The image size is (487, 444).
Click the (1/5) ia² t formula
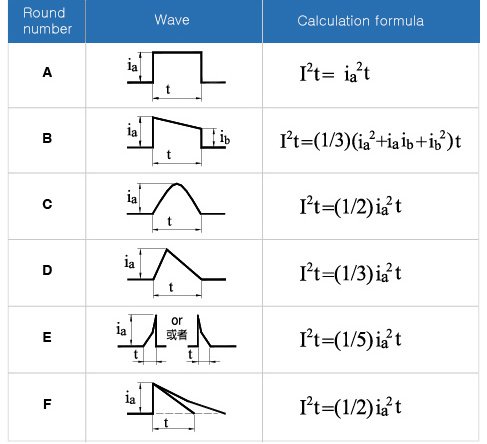[350, 339]
